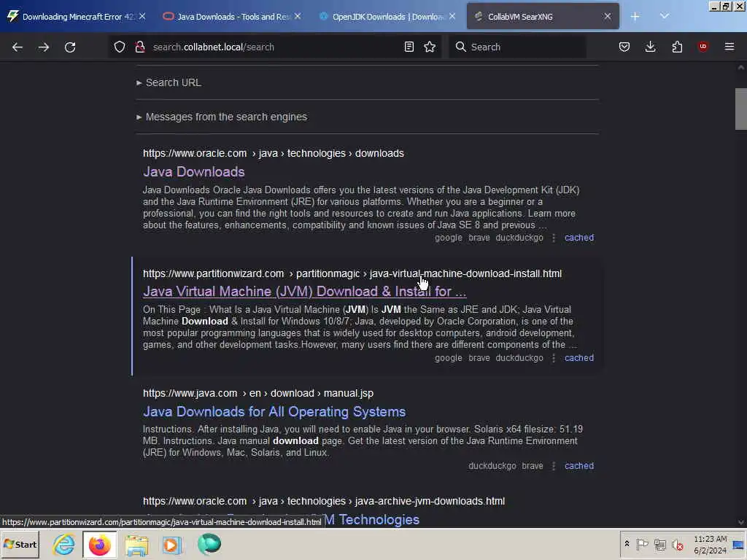
Task: Open Save to Pocket icon
Action: tap(624, 47)
